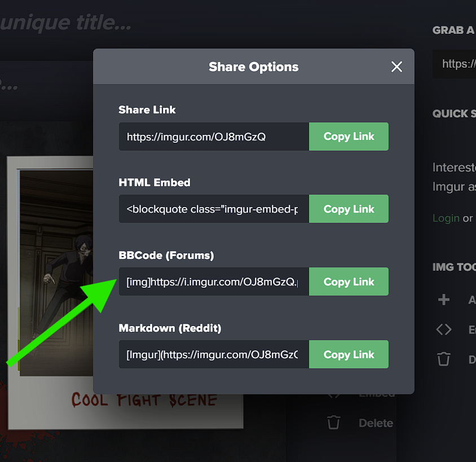The image size is (476, 462).
Task: Click the trash icon in right sidebar
Action: [443, 359]
